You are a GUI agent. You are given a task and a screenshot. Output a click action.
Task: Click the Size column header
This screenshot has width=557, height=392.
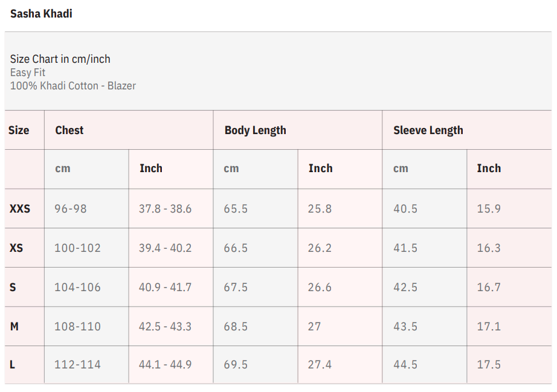(19, 130)
